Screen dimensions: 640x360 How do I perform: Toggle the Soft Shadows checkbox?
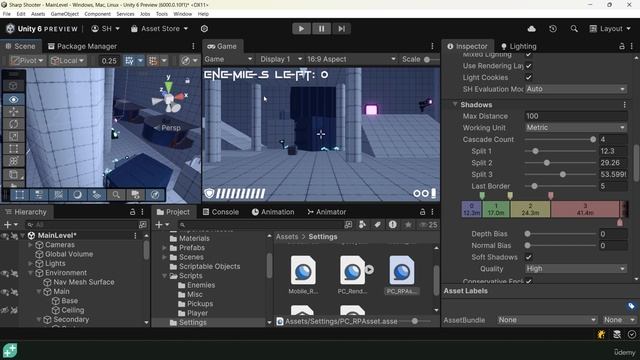[x=528, y=257]
